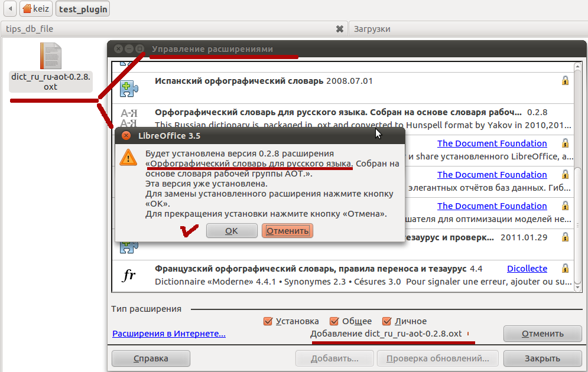The image size is (588, 372).
Task: Click the extensions list scrollbar down arrow
Action: click(x=578, y=288)
